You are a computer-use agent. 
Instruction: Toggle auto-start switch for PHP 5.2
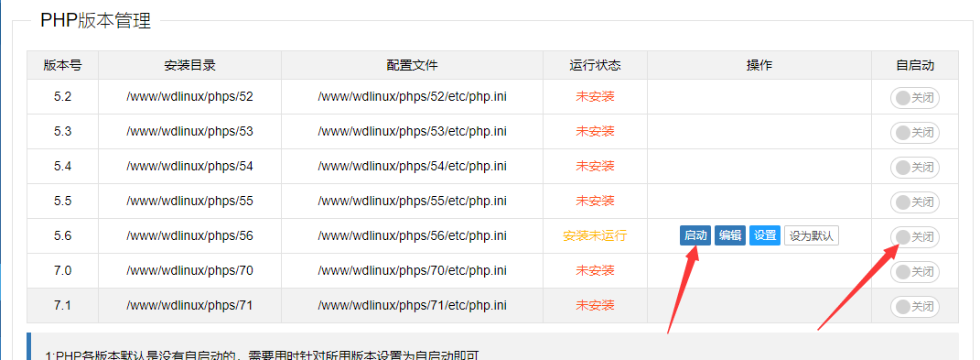pyautogui.click(x=914, y=98)
